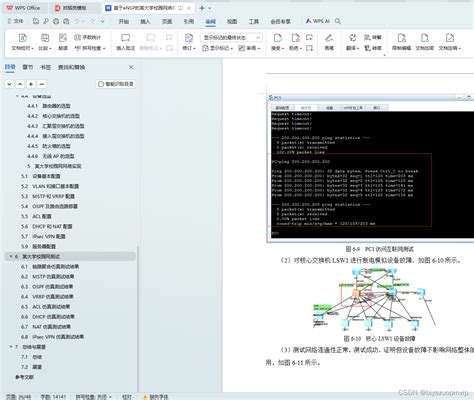The height and width of the screenshot is (400, 474).
Task: Click the 文档校对 document proofreading icon
Action: [22, 38]
